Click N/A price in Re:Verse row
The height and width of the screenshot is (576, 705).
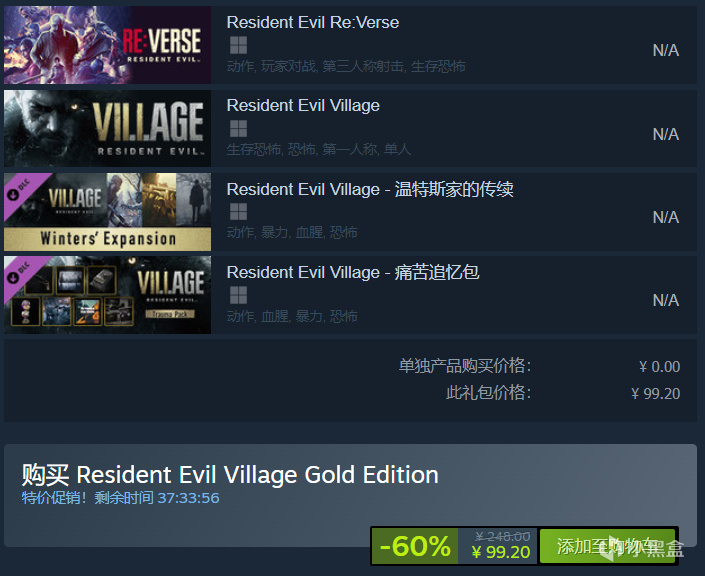(666, 50)
